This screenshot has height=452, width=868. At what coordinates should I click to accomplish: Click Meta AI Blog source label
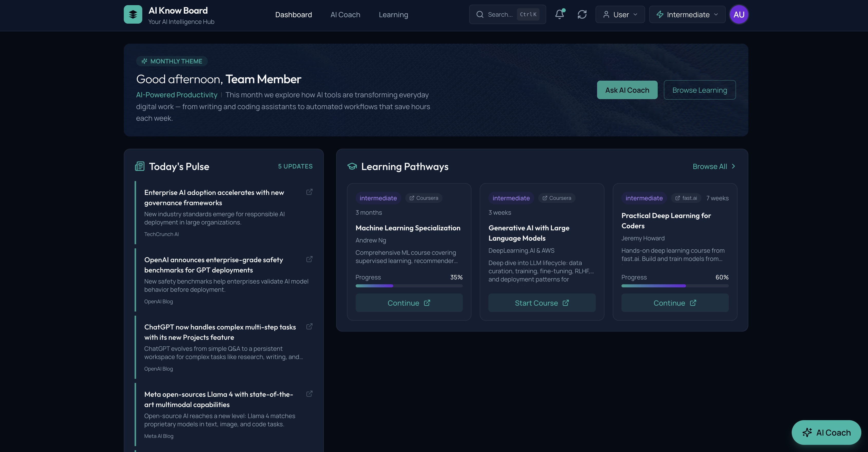(x=159, y=436)
